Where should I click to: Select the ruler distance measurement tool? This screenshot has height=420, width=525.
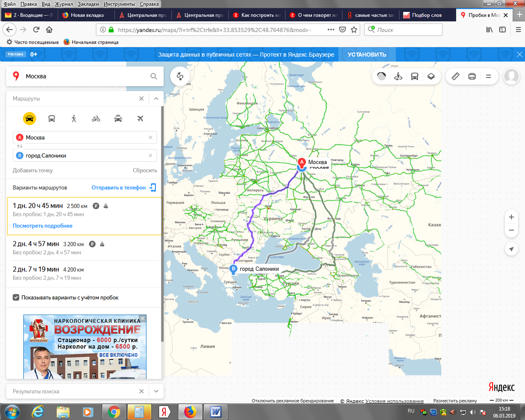(455, 76)
